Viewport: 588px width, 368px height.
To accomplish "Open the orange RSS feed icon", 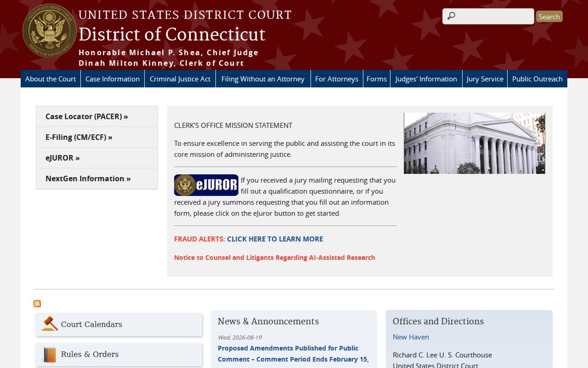I will pos(37,304).
